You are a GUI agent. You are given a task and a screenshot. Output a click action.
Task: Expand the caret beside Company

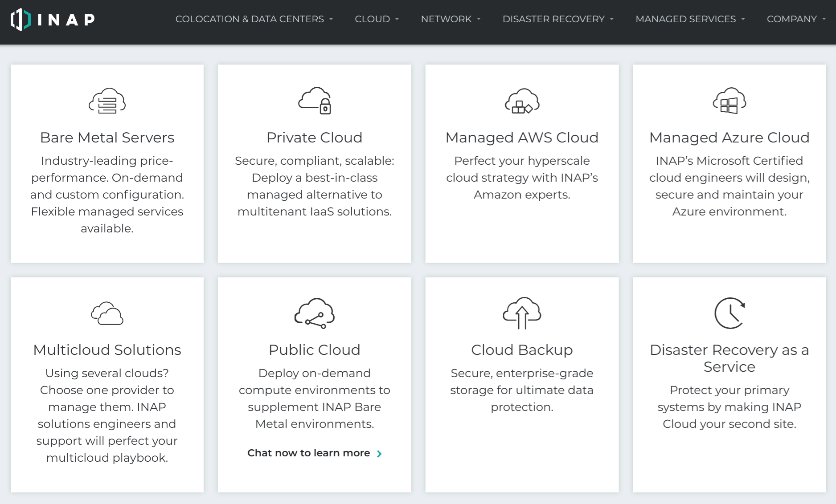[824, 19]
